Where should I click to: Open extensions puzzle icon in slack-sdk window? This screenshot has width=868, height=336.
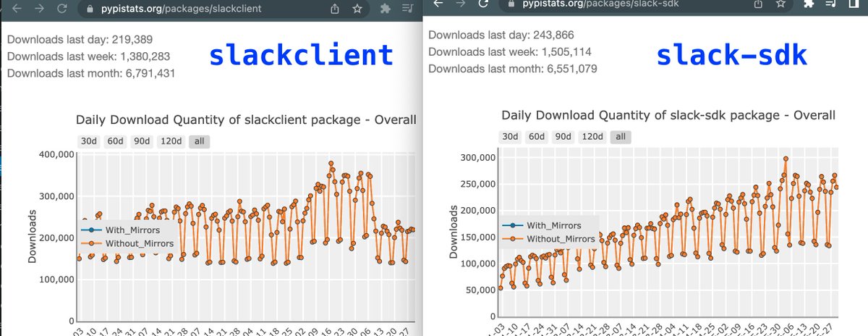click(x=809, y=4)
